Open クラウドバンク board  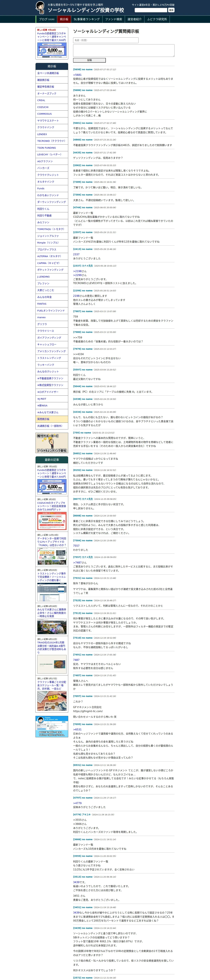point(52,127)
